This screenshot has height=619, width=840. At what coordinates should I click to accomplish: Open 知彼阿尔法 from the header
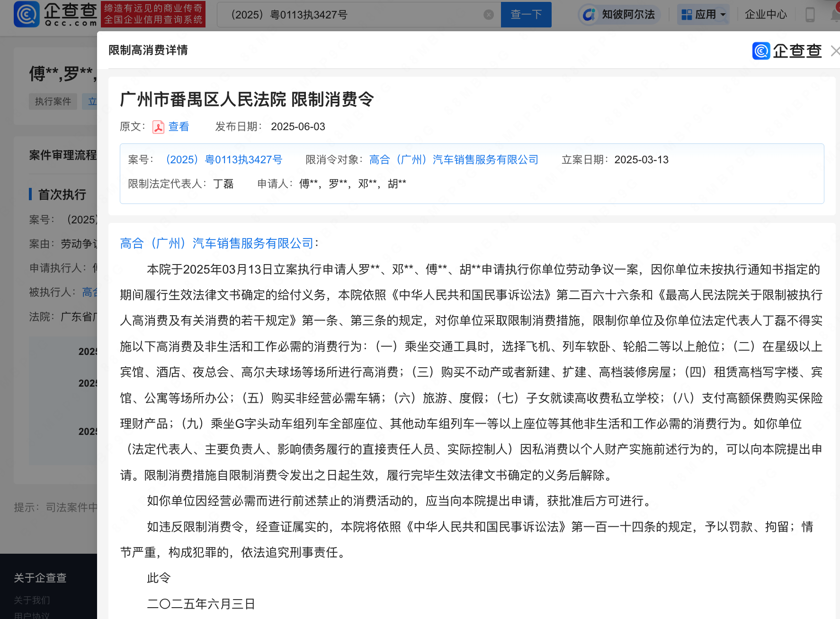pos(619,15)
